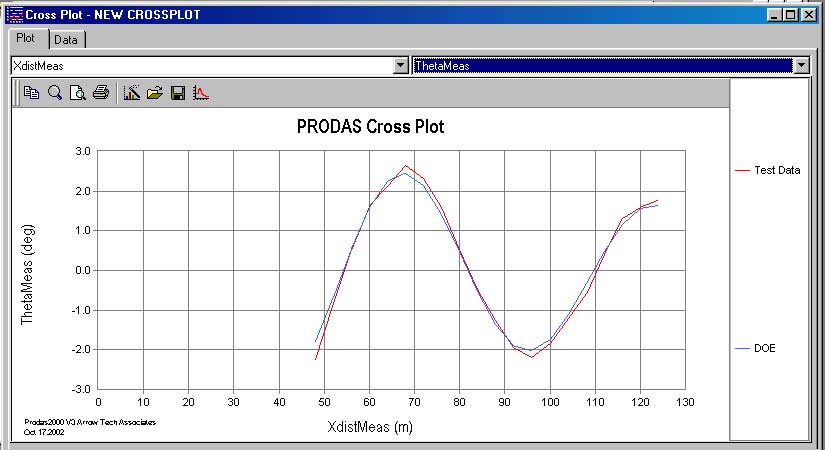The image size is (825, 450).
Task: Switch to the Data tab
Action: (66, 39)
